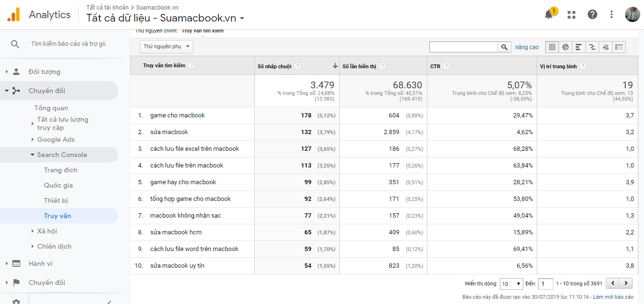
Task: Sort by CTR column header
Action: pyautogui.click(x=435, y=66)
